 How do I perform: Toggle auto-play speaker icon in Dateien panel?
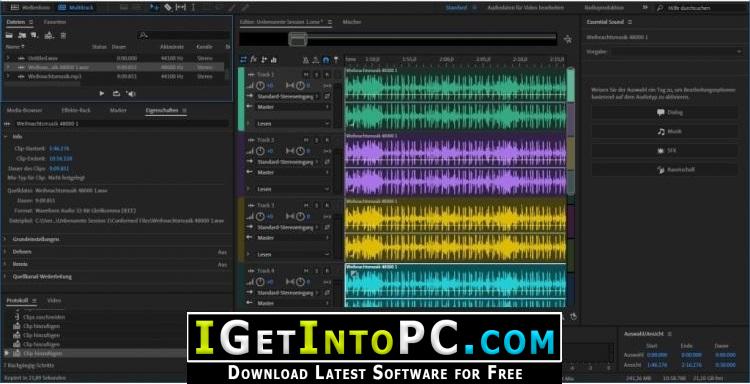(x=131, y=93)
